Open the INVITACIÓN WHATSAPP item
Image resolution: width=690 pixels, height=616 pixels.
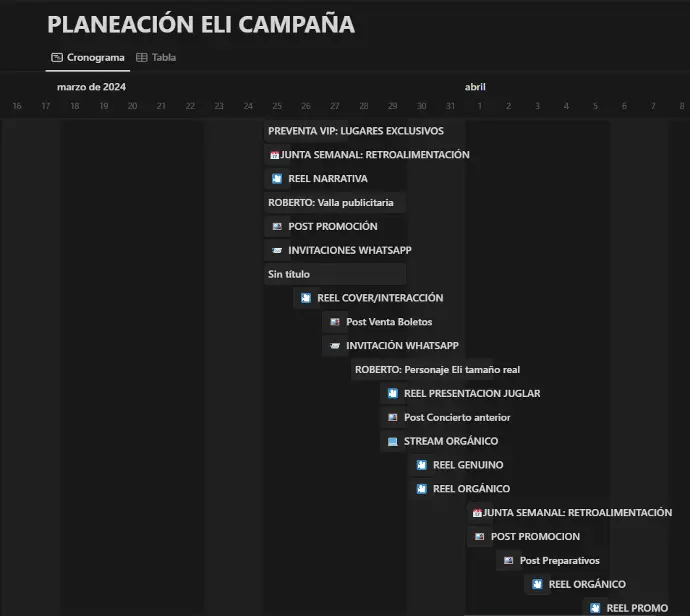392,346
